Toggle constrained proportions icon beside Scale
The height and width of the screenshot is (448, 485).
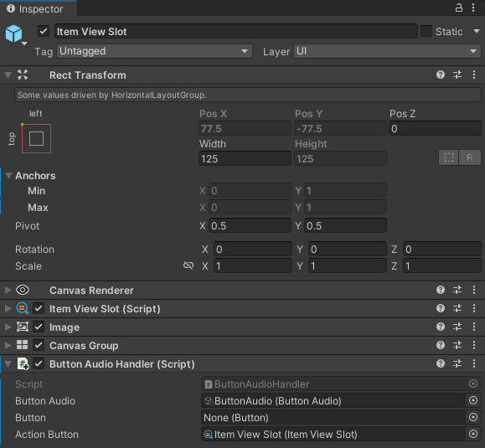tap(188, 265)
